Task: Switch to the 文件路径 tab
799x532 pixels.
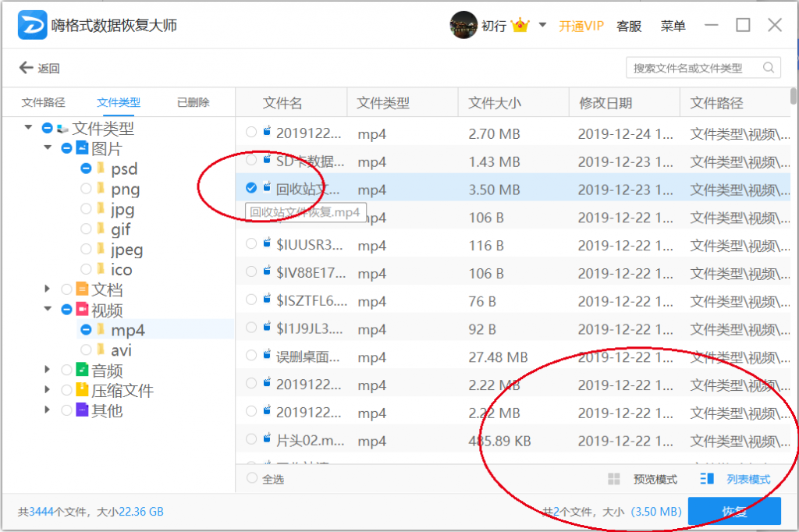Action: pos(44,102)
